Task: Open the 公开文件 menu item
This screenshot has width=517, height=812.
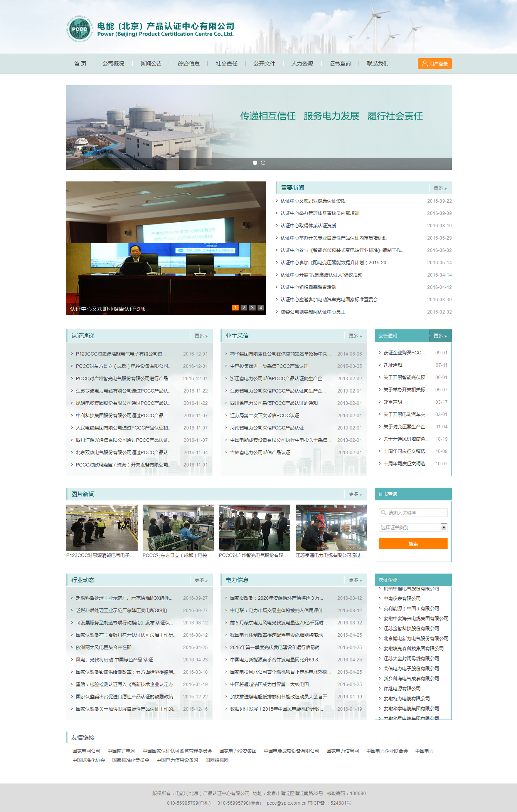Action: (x=264, y=64)
